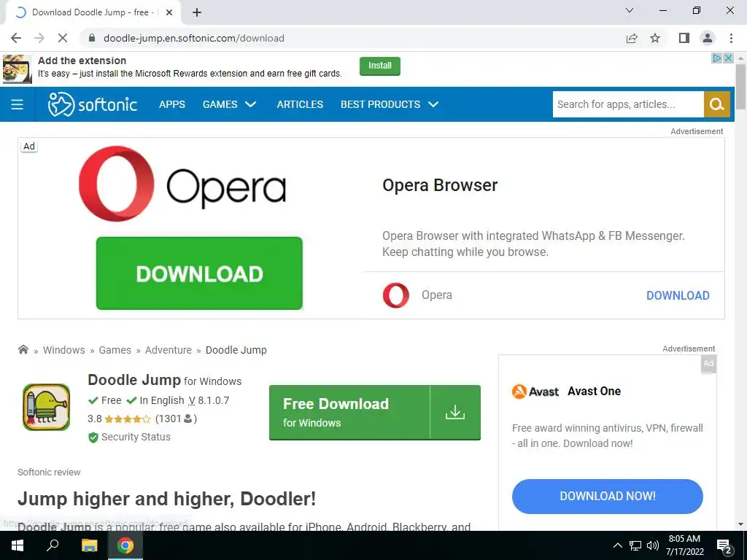747x560 pixels.
Task: Open the Chrome profile avatar
Action: pyautogui.click(x=708, y=38)
